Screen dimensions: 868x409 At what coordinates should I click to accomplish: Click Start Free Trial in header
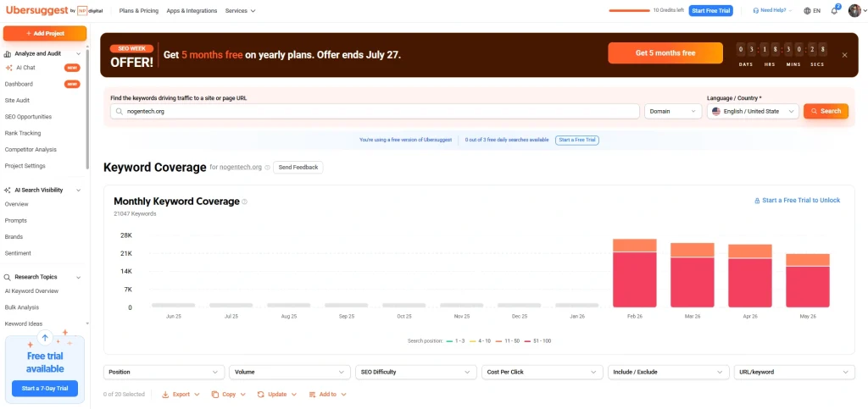[x=711, y=10]
